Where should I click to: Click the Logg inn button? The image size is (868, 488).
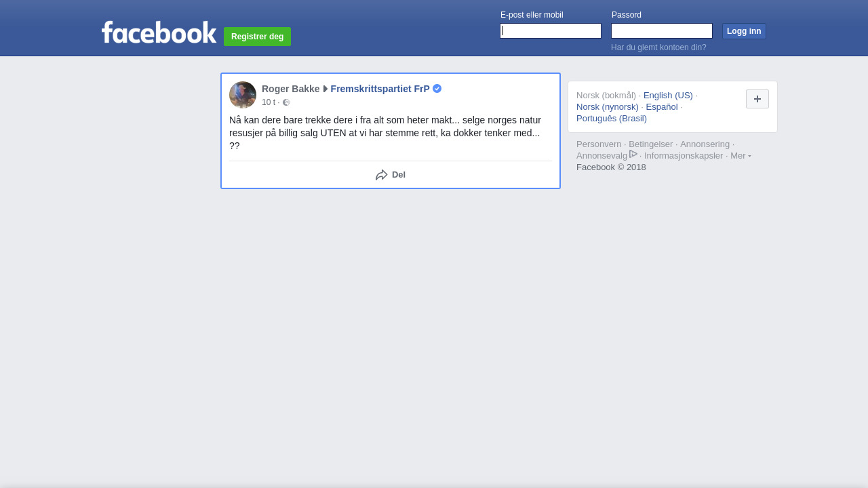744,31
